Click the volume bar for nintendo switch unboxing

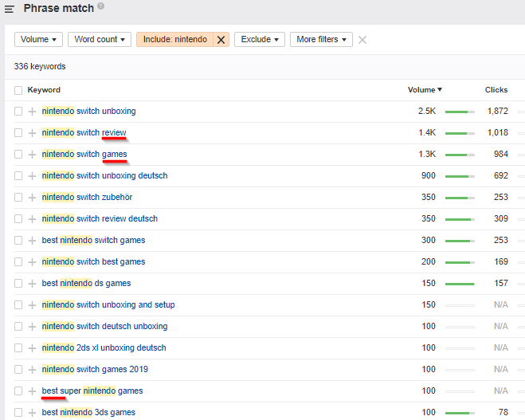(459, 112)
